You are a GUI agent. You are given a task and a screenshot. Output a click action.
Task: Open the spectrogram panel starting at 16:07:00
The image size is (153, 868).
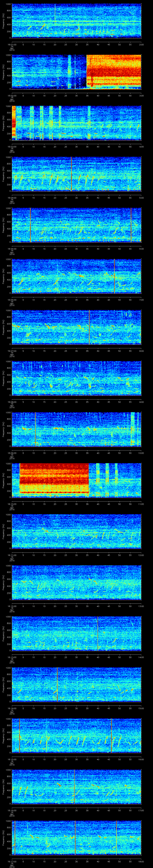pyautogui.click(x=76, y=327)
